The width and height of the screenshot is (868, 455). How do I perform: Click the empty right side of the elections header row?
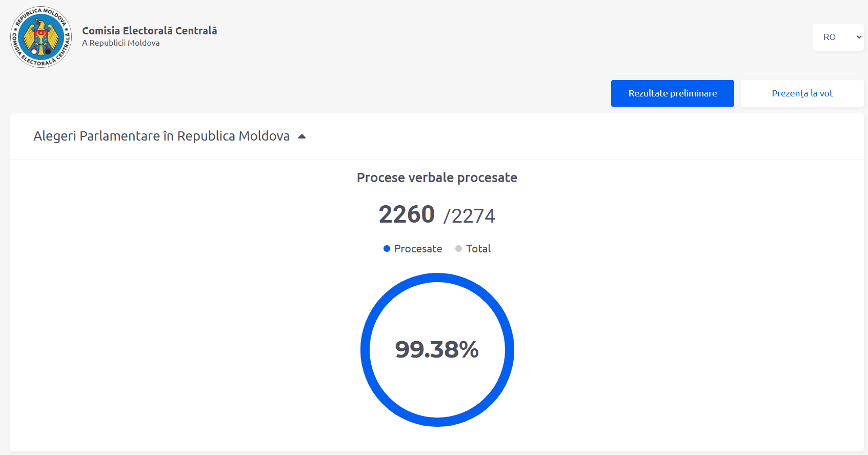tap(615, 136)
